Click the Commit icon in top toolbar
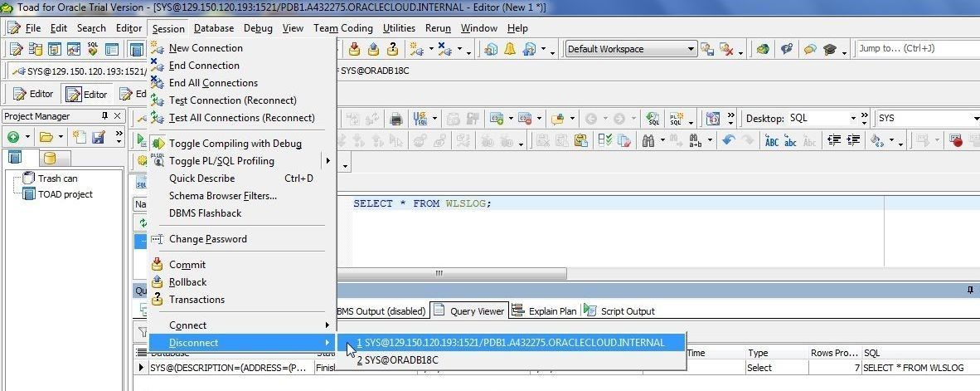The image size is (980, 391). pos(354,49)
